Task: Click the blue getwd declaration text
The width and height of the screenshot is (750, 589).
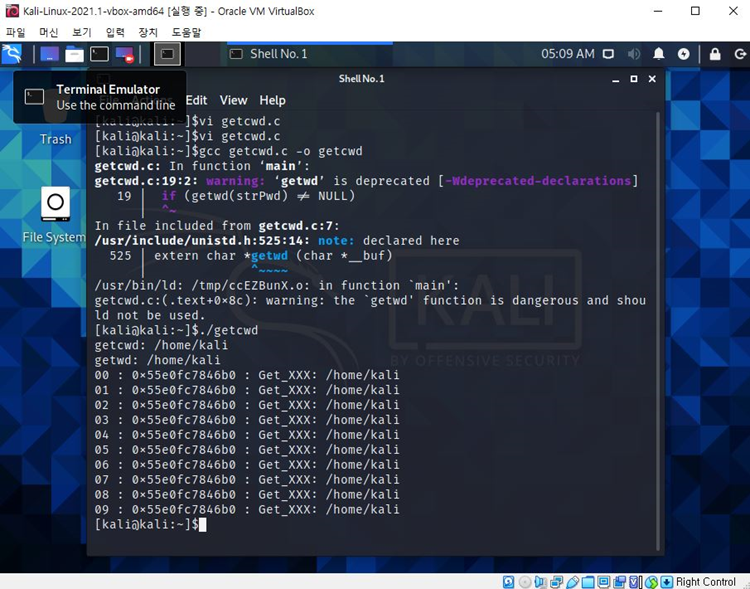Action: coord(269,256)
